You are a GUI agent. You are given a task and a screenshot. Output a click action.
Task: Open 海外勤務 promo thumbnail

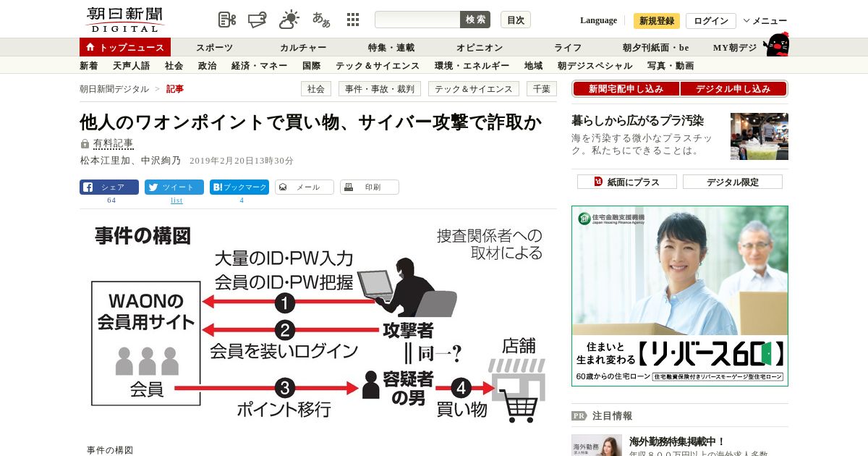point(597,445)
